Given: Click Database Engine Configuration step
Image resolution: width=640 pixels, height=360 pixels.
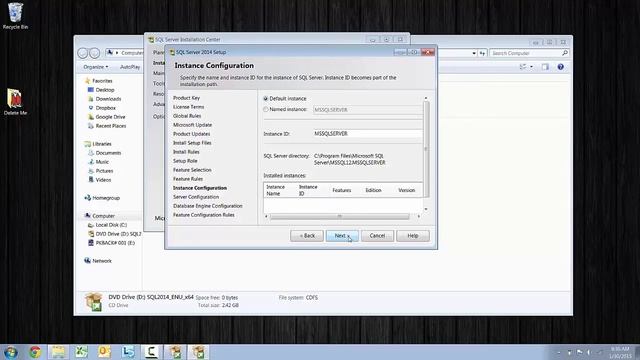Looking at the screenshot, I should click(x=208, y=206).
